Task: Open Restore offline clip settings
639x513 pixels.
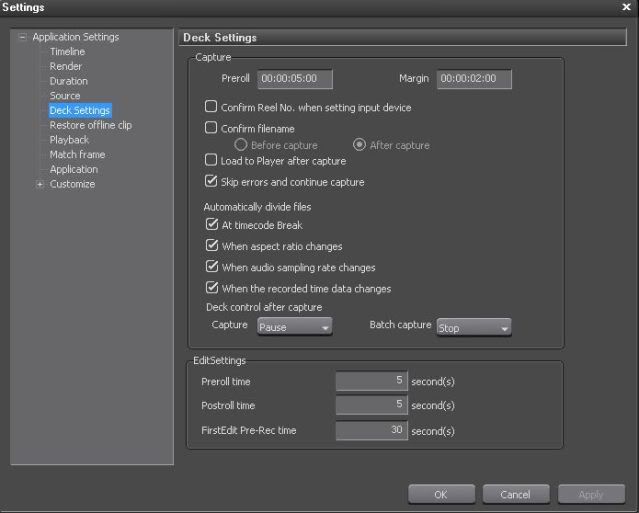Action: [90, 125]
